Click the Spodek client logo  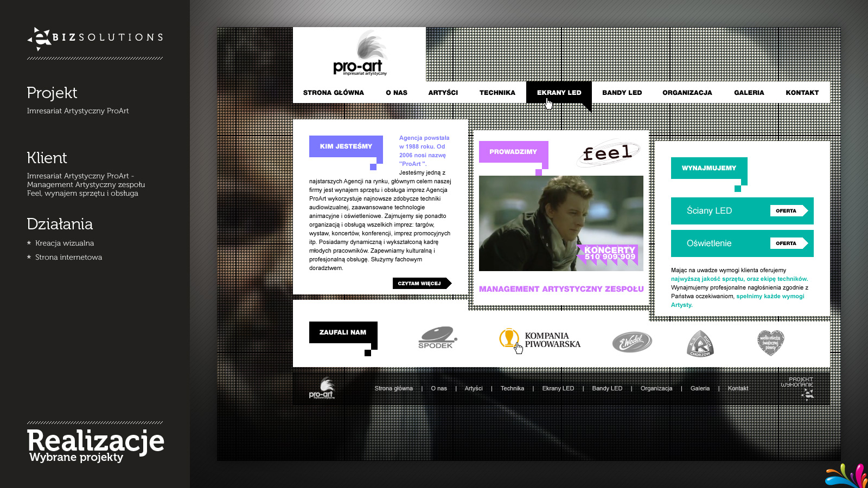(x=437, y=338)
